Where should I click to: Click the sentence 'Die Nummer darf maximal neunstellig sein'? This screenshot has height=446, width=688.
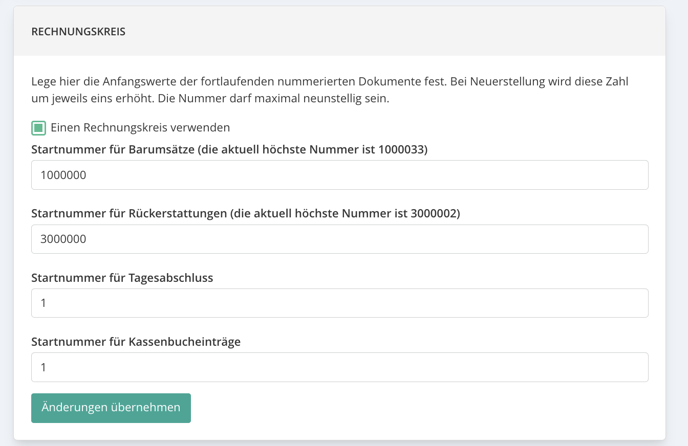(273, 98)
